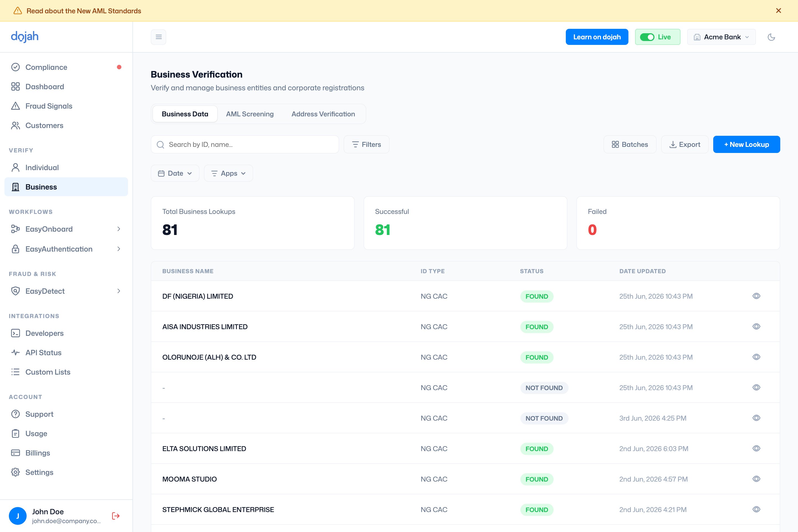Open Support page
This screenshot has height=532, width=798.
click(66, 414)
